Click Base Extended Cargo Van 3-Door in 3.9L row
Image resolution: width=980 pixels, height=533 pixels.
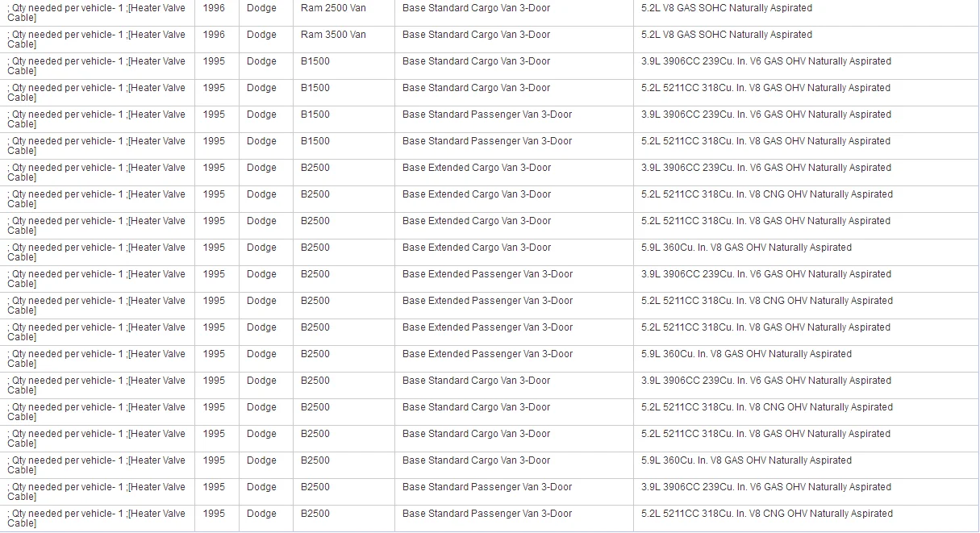coord(477,168)
